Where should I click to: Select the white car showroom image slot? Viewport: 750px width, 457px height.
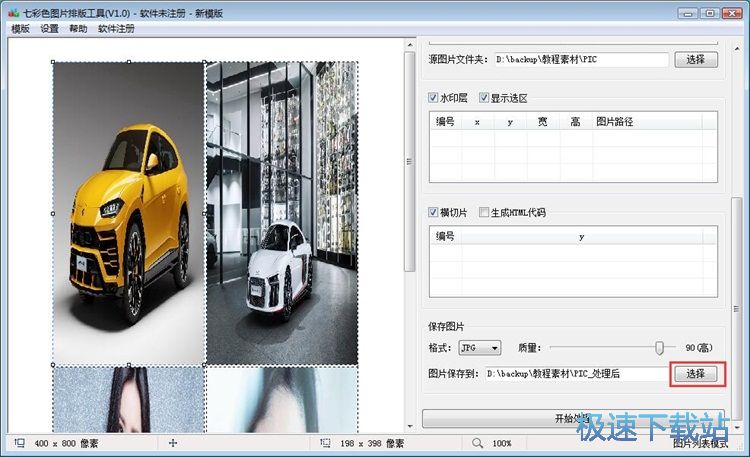point(282,213)
